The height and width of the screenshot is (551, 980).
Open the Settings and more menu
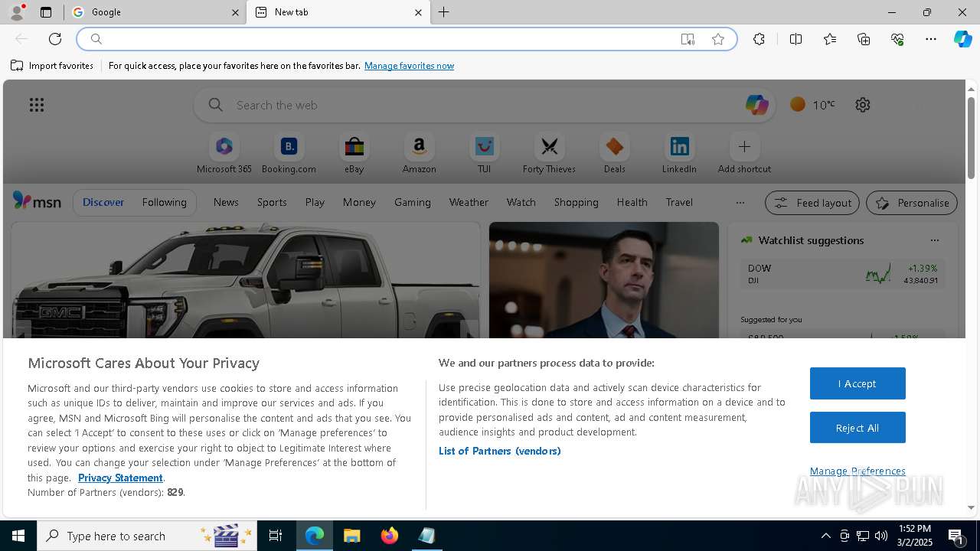(931, 39)
